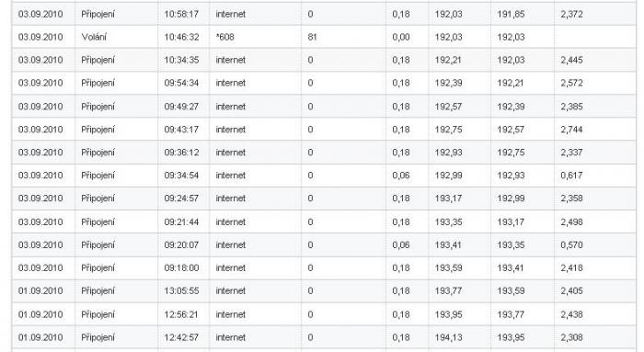
Task: Click the data value 2,438
Action: click(571, 314)
